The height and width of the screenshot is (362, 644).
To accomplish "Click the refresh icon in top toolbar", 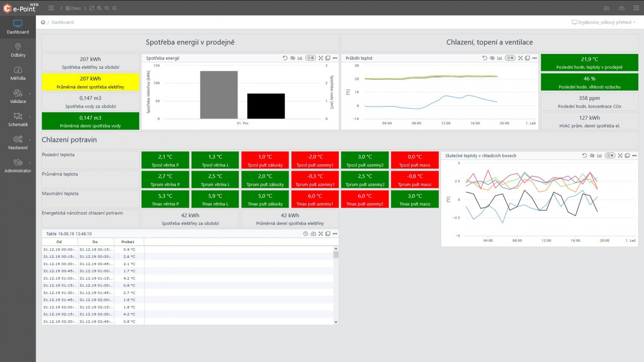I will click(x=91, y=8).
